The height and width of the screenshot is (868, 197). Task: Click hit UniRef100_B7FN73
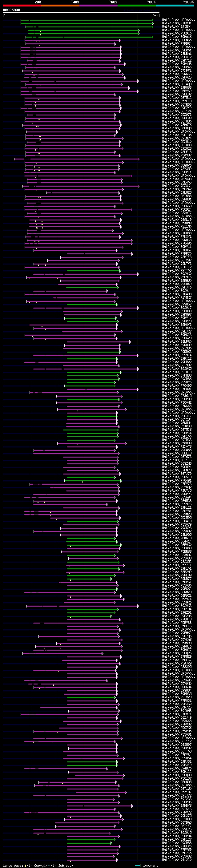point(177,470)
